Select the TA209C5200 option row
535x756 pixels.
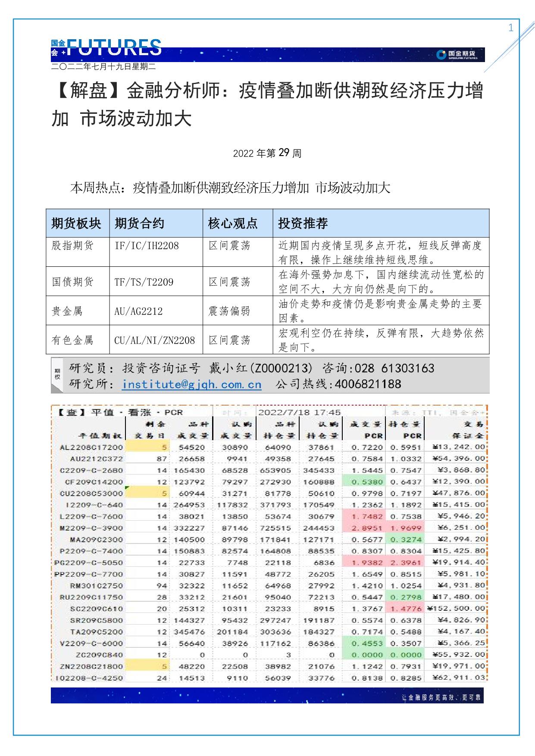coord(269,632)
